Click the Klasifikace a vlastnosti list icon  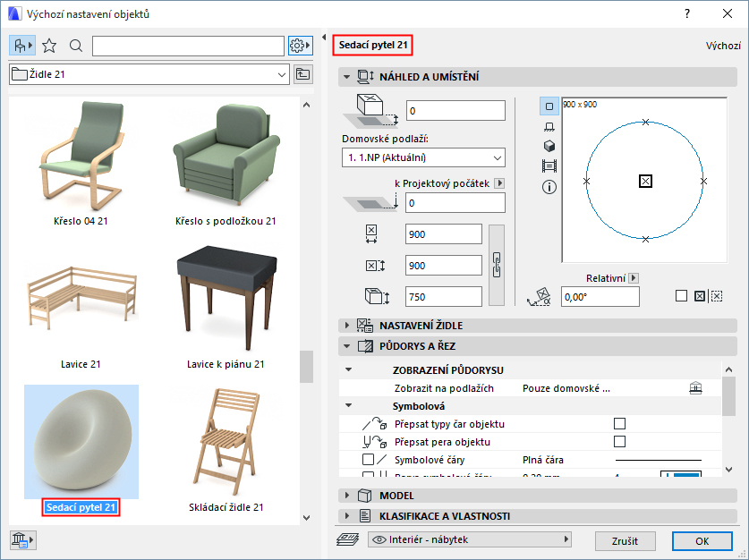tap(365, 516)
